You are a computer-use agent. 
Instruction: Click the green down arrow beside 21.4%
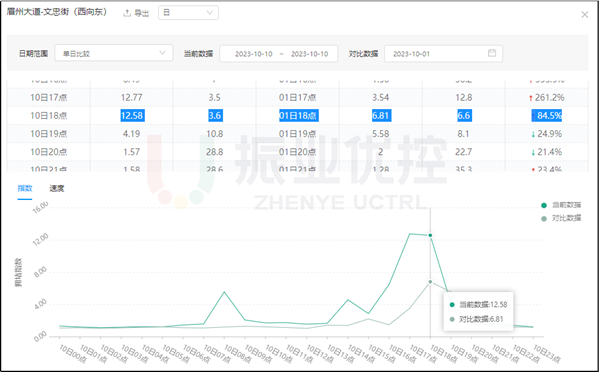tap(533, 152)
